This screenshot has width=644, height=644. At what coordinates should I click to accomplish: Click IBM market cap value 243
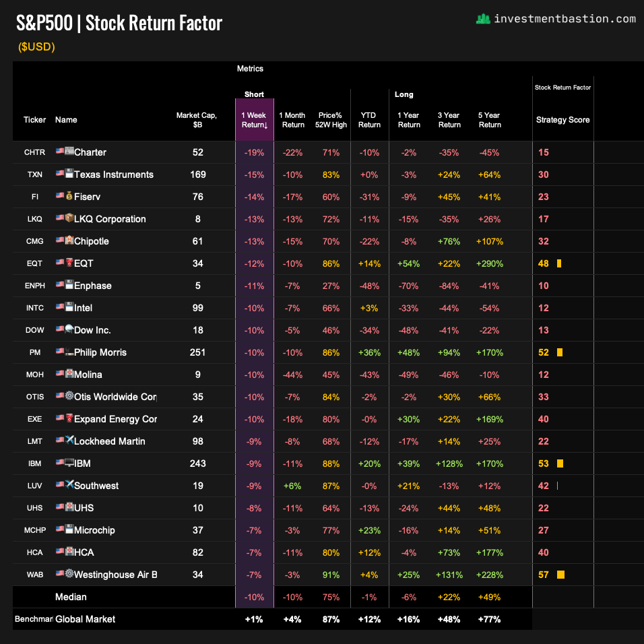coord(197,463)
